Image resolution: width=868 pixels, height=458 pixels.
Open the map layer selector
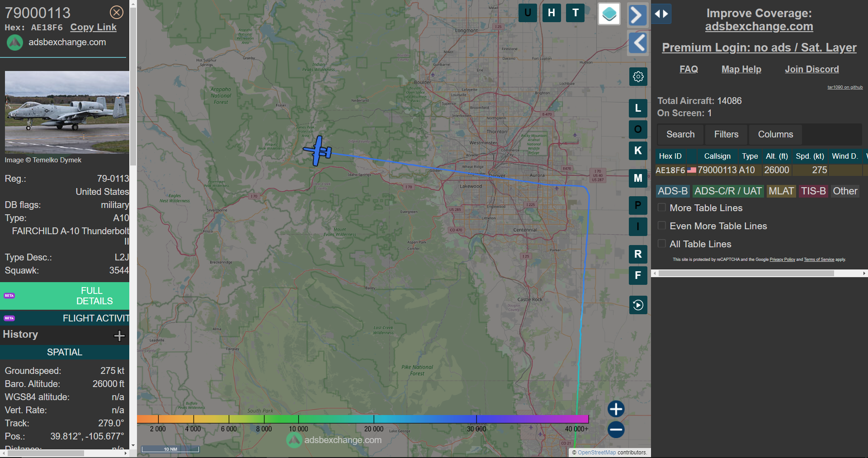(x=609, y=14)
